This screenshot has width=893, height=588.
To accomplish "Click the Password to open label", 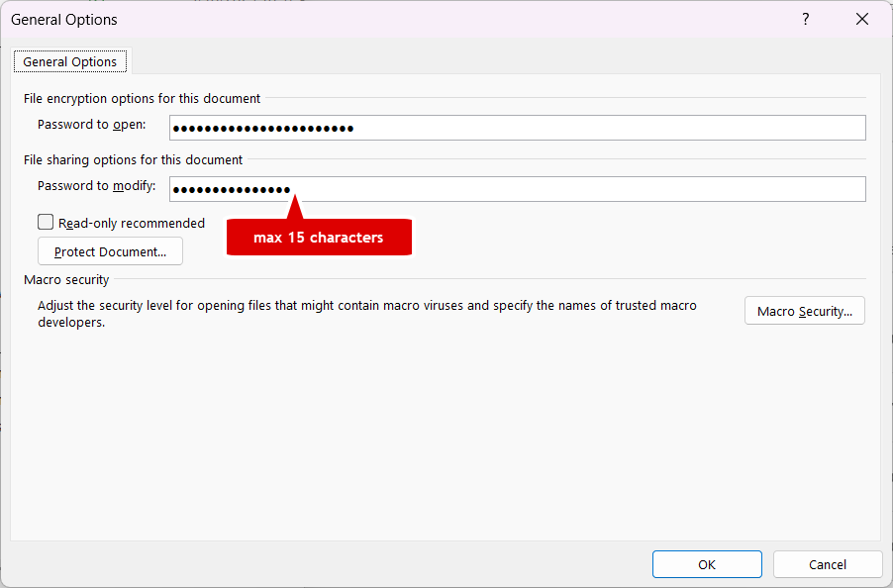I will coord(91,125).
